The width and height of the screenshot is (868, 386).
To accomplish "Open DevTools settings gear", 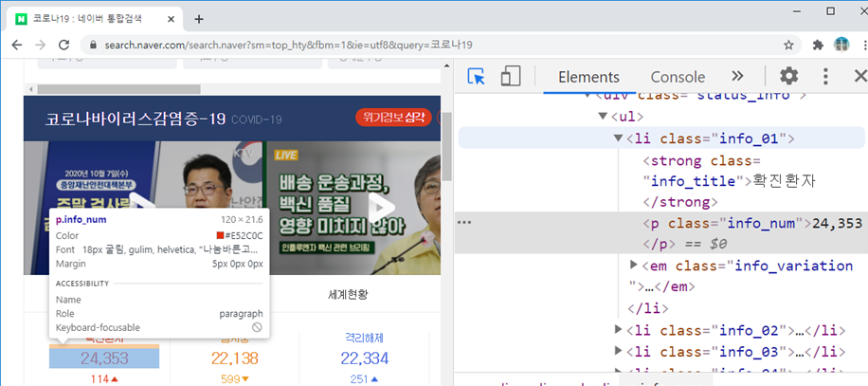I will coord(788,77).
